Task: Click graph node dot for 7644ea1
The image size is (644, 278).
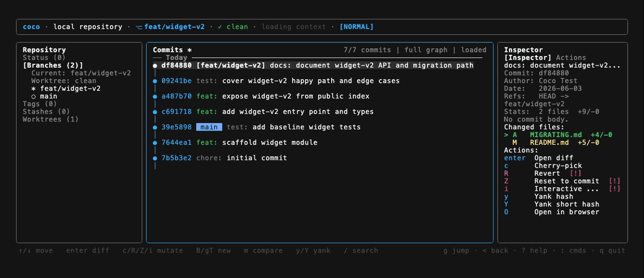Action: (155, 143)
